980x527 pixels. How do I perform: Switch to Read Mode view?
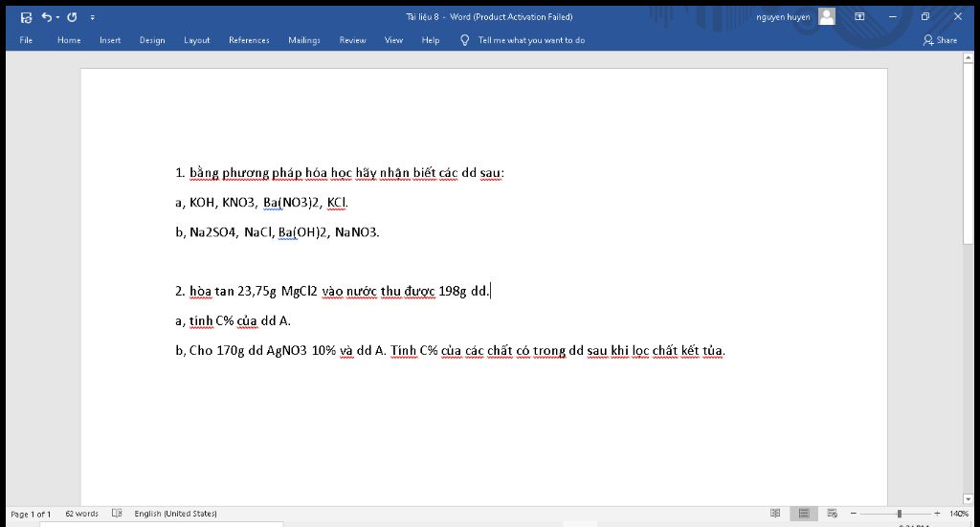point(775,514)
